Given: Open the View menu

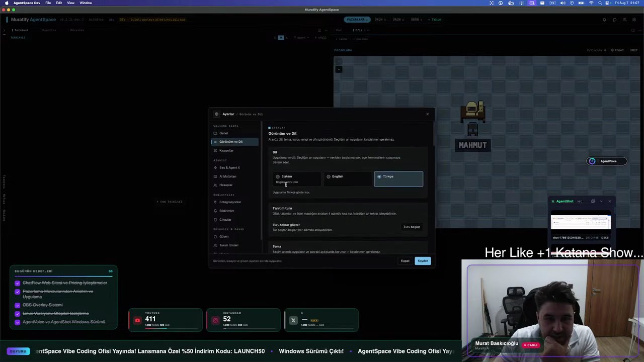Looking at the screenshot, I should pos(71,3).
